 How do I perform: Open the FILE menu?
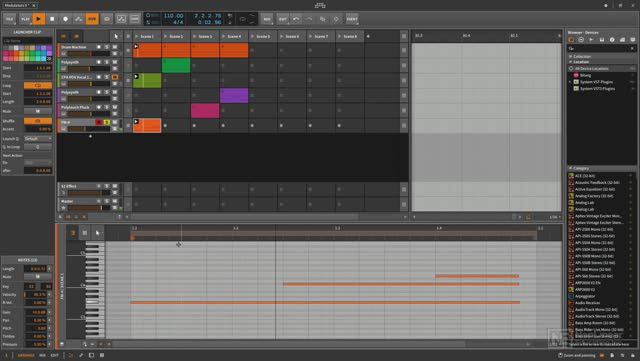(9, 19)
